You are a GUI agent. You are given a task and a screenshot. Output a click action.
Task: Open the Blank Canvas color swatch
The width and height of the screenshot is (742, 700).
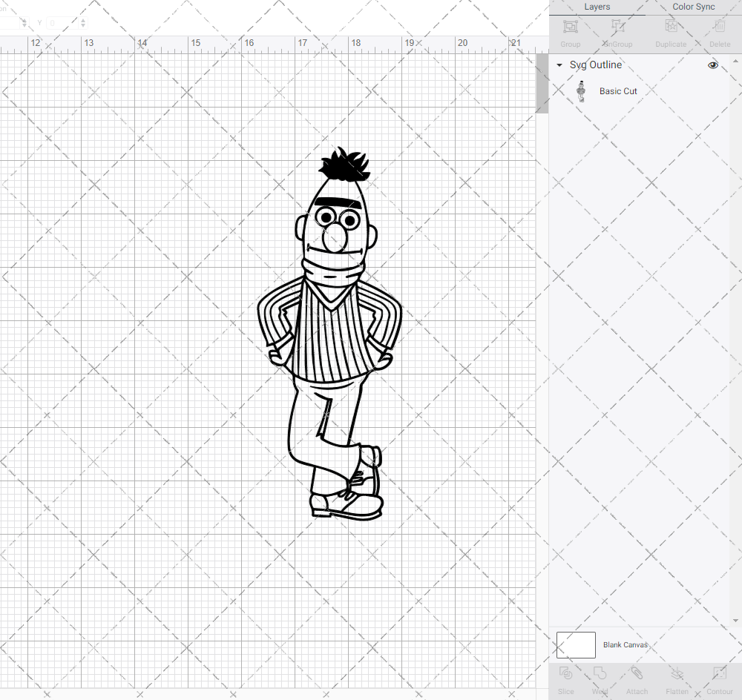[x=576, y=644]
